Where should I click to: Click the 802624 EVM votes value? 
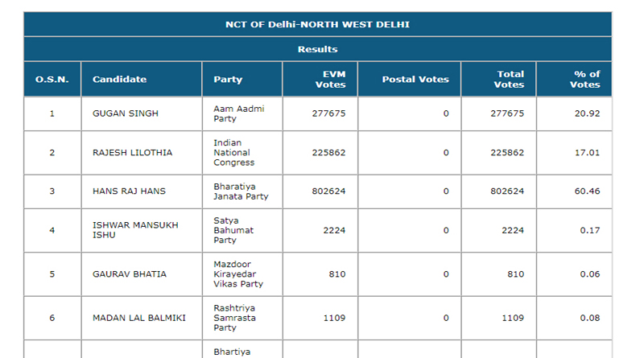(x=328, y=191)
